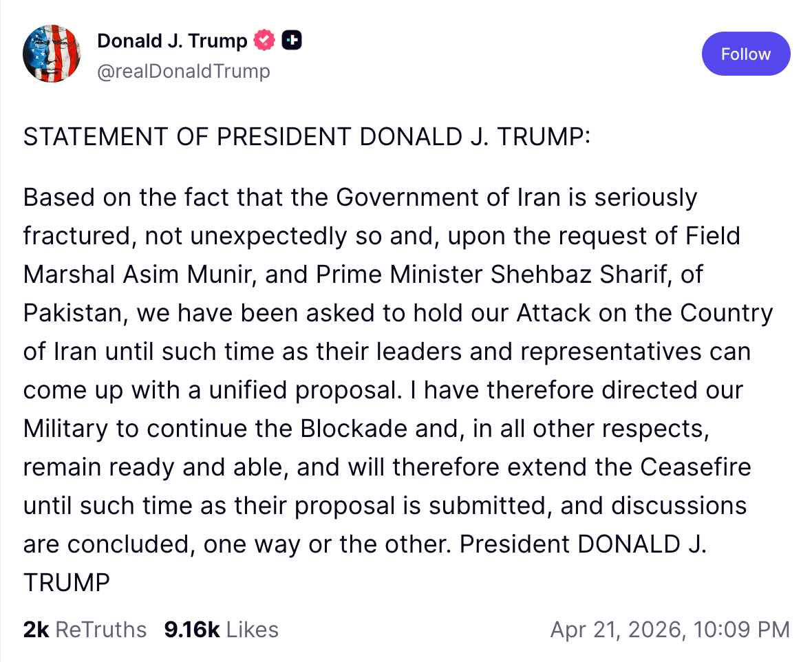Viewport: 812px width, 662px height.
Task: Open the flag-painted profile avatar
Action: pyautogui.click(x=52, y=54)
